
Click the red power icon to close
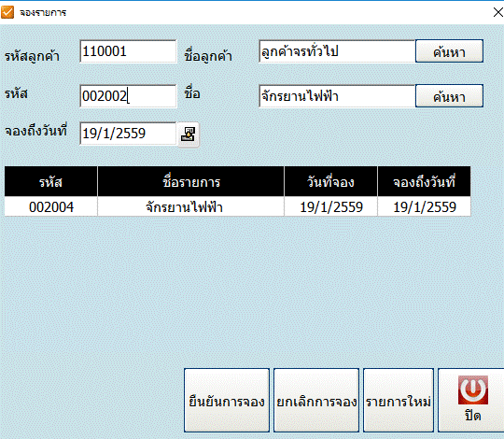(473, 389)
